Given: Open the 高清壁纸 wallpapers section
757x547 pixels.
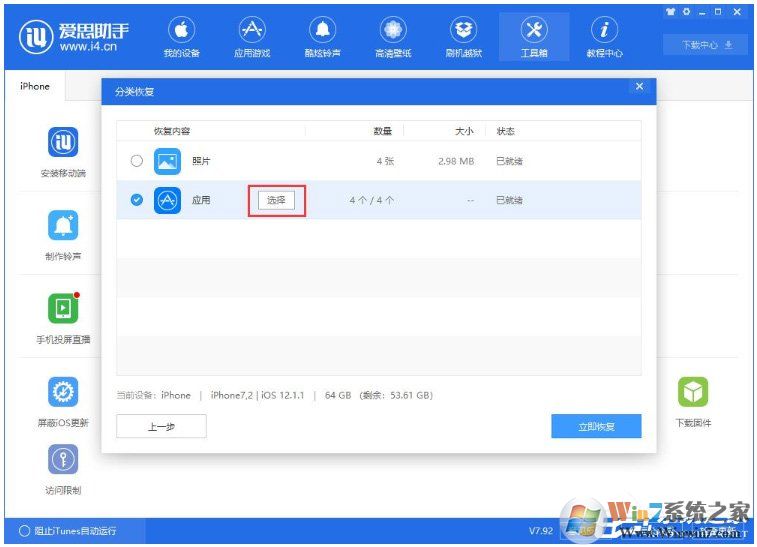Looking at the screenshot, I should [393, 37].
